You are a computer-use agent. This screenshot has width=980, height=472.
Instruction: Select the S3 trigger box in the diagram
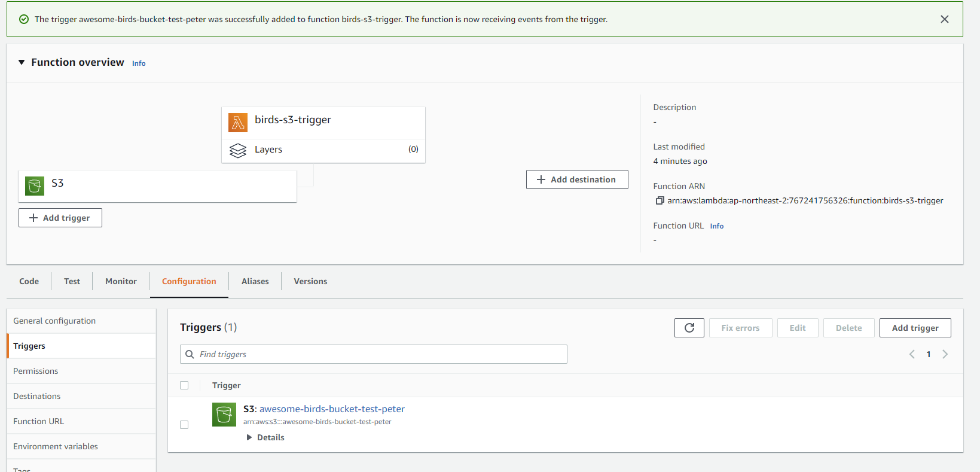point(158,186)
